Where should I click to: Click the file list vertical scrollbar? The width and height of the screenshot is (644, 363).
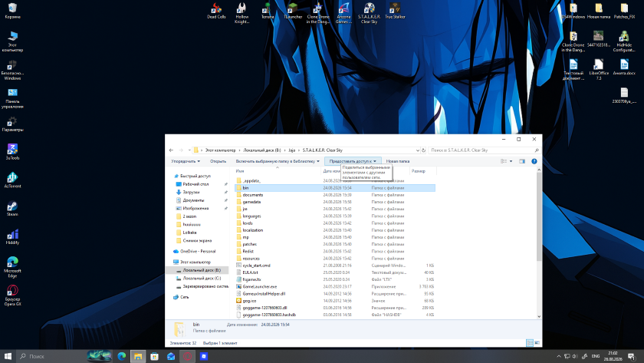point(539,243)
